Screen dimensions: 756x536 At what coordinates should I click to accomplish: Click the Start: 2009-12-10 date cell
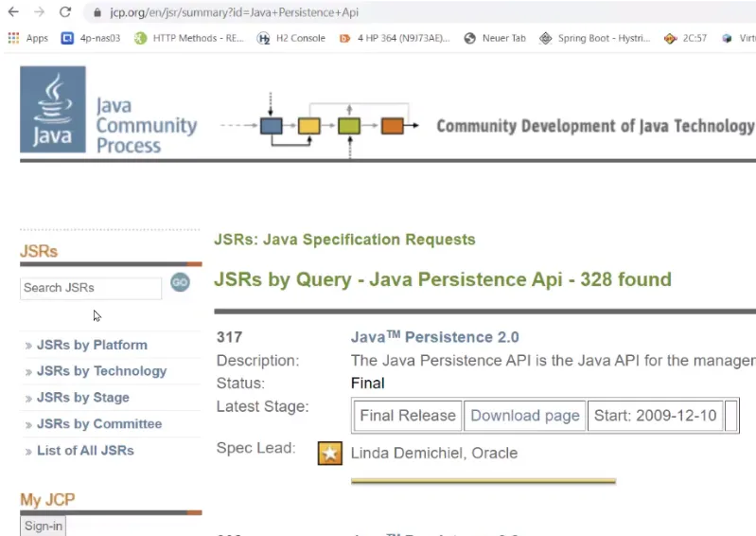click(656, 416)
